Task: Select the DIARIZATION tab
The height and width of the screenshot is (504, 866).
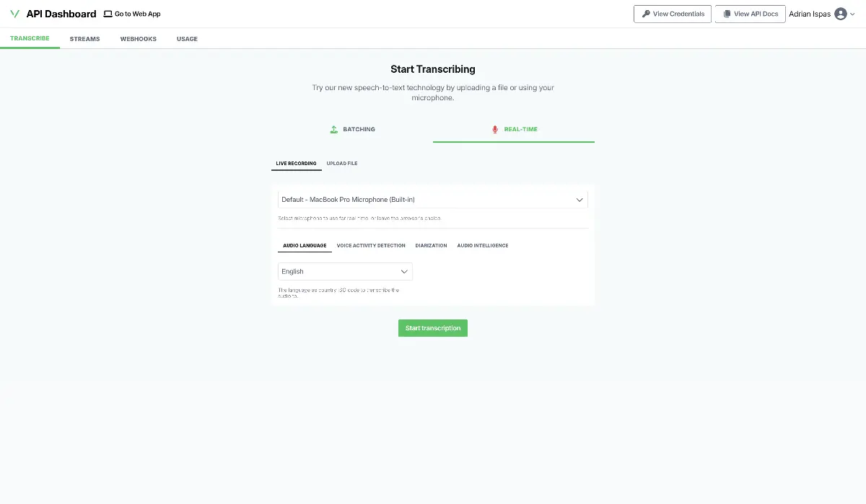Action: (x=431, y=245)
